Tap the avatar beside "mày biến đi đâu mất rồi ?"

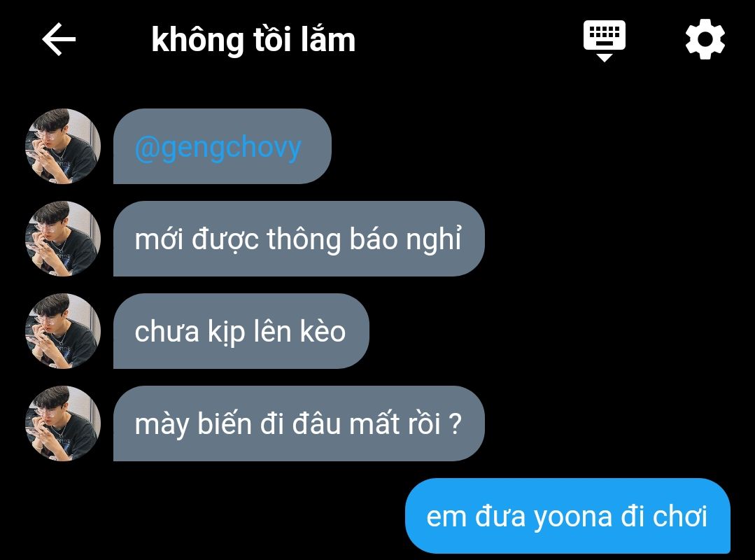(63, 423)
